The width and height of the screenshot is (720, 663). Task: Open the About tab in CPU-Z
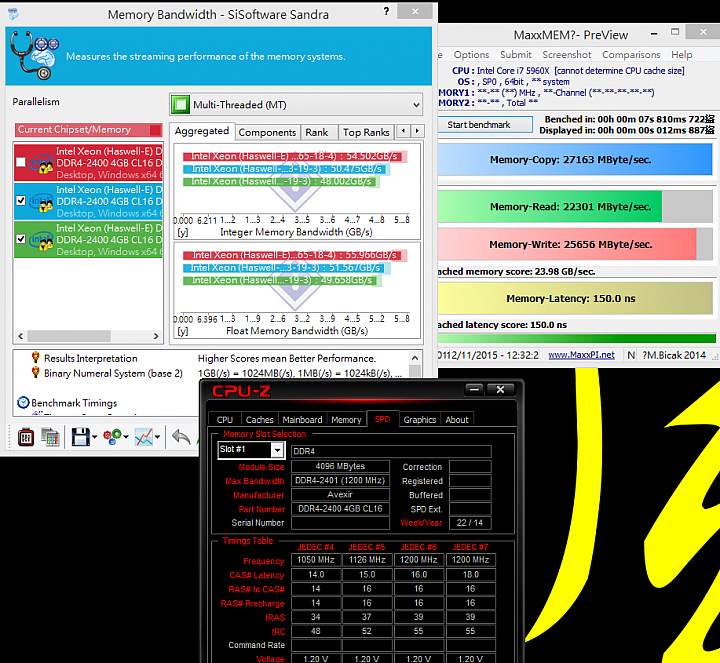coord(457,420)
